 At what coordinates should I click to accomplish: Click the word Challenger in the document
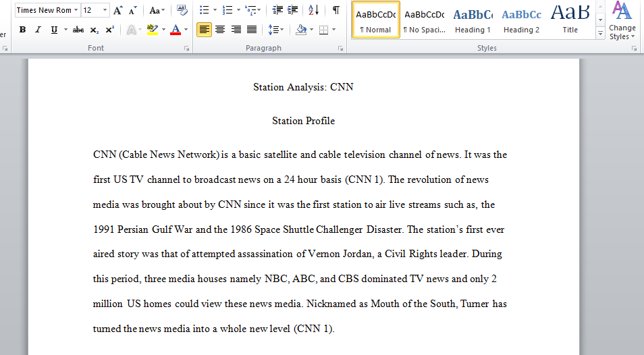coord(339,229)
